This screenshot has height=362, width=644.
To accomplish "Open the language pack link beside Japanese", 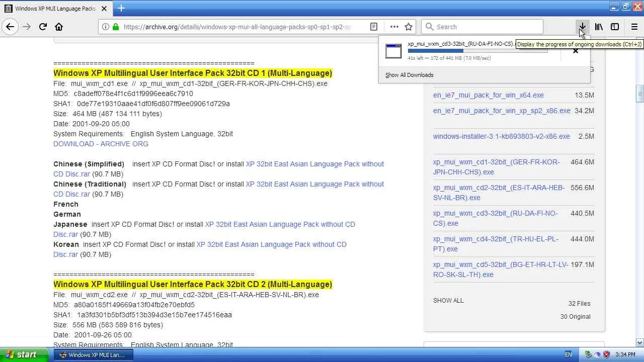I will coord(204,229).
